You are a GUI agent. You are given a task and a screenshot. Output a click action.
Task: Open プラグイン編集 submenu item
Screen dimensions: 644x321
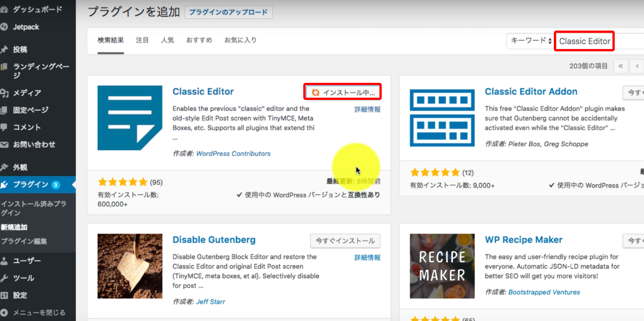coord(24,241)
